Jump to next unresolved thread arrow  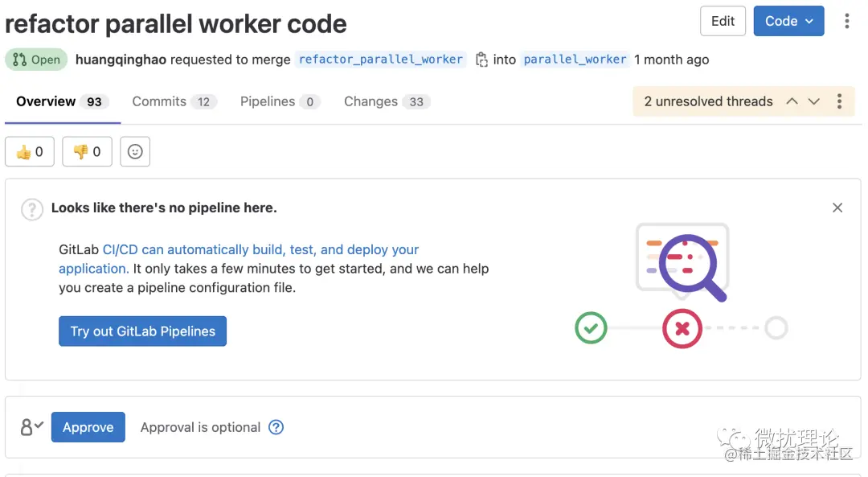[x=814, y=101]
